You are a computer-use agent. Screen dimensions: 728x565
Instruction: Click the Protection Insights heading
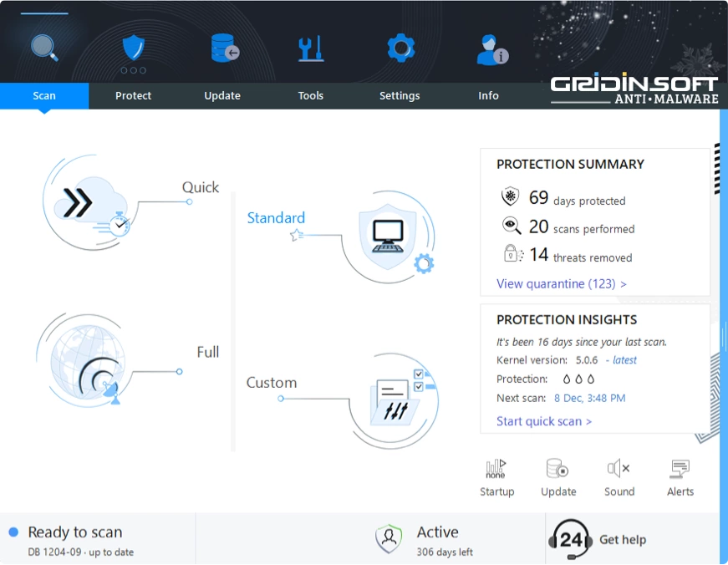(x=567, y=320)
